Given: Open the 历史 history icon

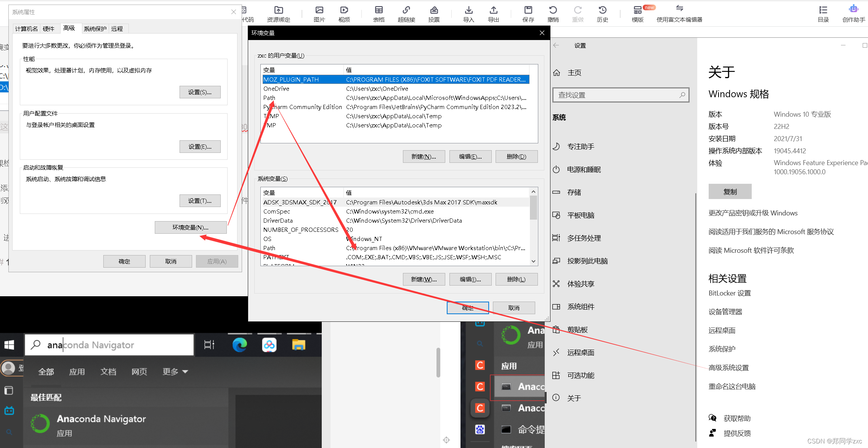Looking at the screenshot, I should coord(603,14).
